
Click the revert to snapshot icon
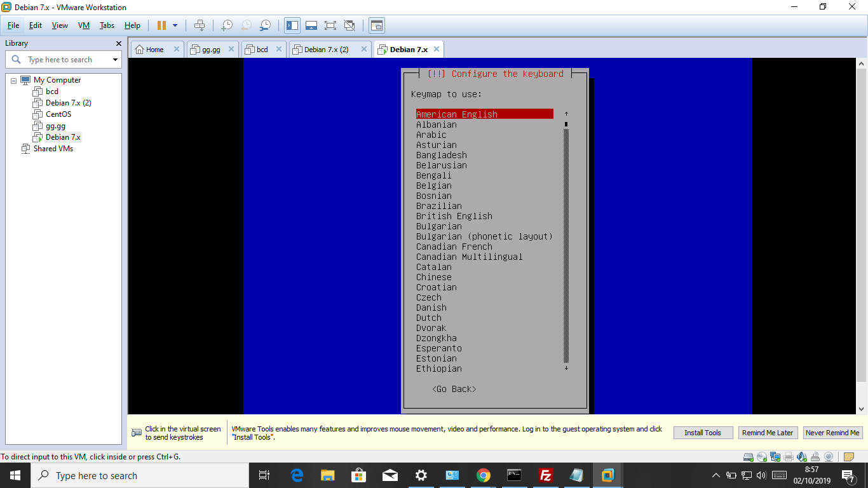[246, 25]
